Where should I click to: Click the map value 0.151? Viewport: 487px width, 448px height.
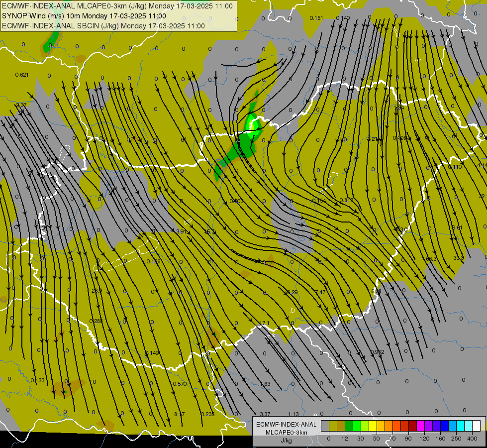tap(316, 18)
